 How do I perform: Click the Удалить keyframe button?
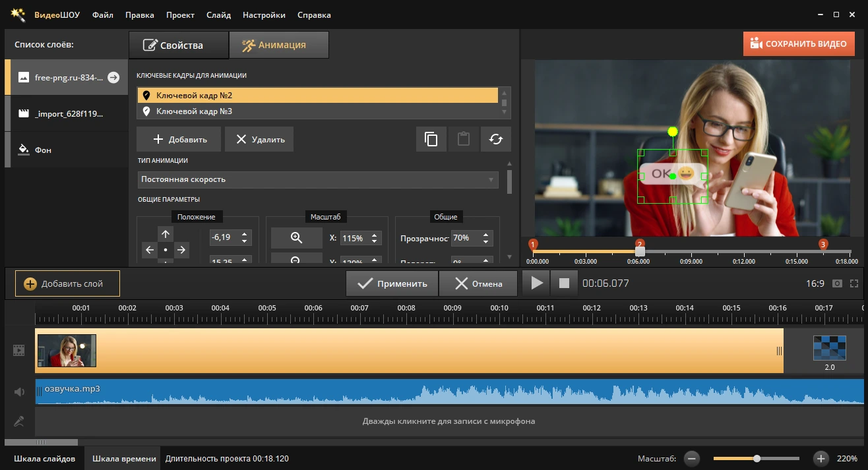pos(259,139)
